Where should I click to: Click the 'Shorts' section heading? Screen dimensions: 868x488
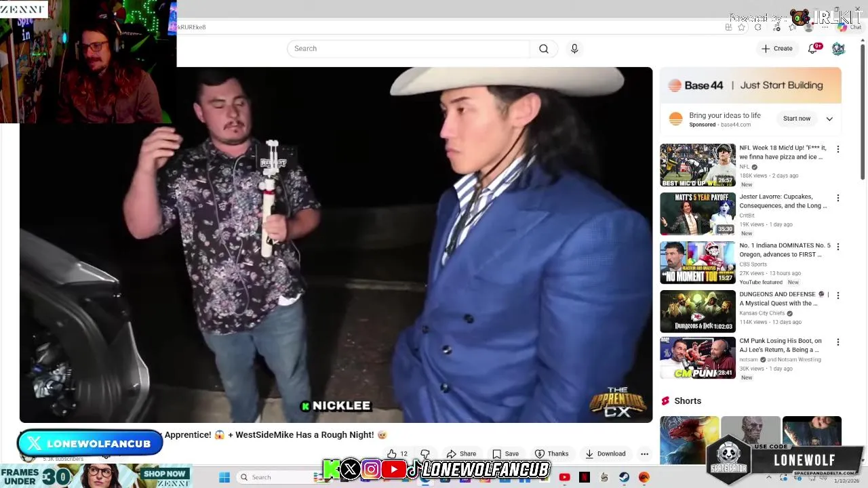(688, 401)
